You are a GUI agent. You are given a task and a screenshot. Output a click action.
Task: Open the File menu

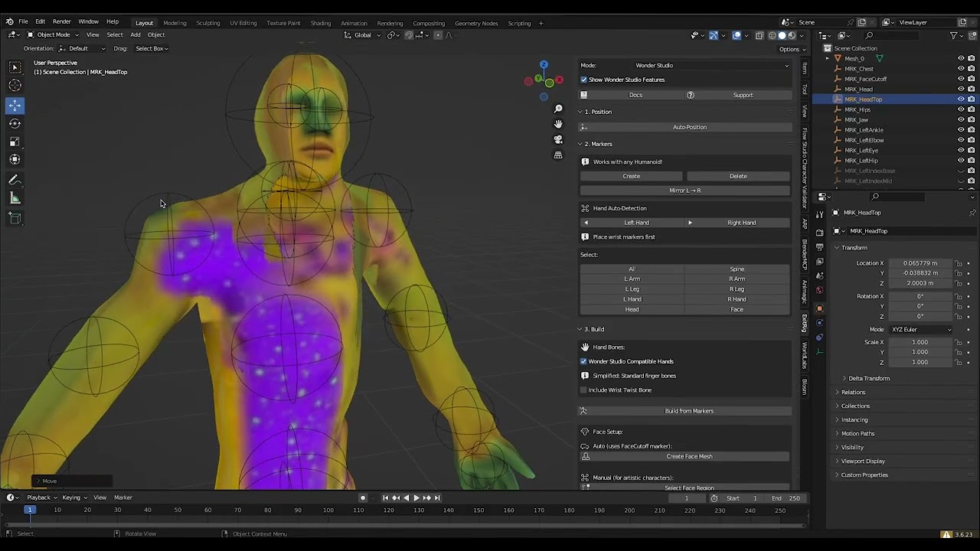pyautogui.click(x=23, y=21)
